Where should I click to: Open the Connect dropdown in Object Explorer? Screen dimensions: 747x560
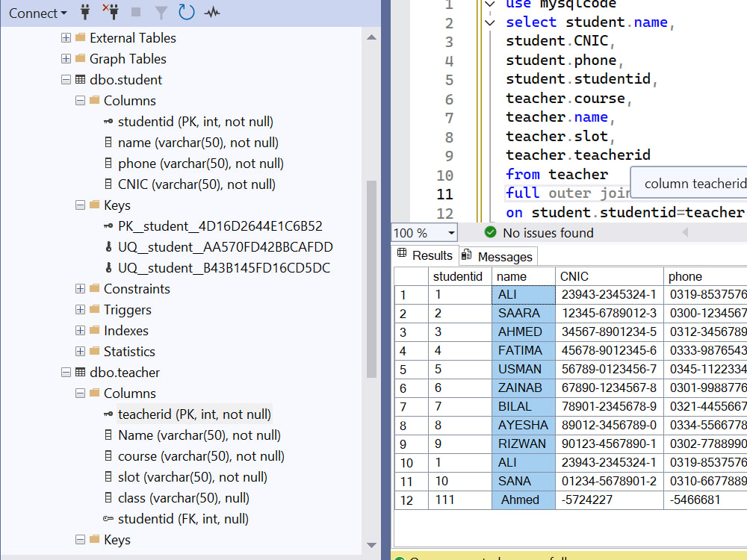37,13
